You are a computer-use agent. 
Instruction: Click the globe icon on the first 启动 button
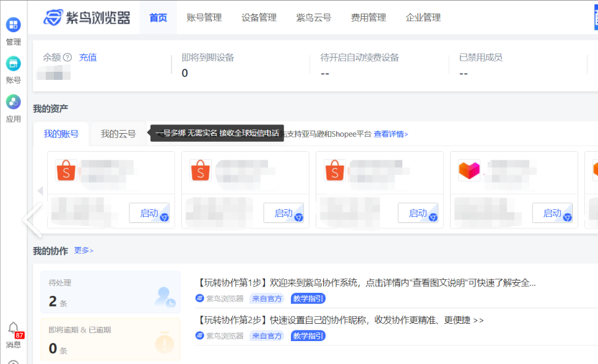[x=163, y=216]
